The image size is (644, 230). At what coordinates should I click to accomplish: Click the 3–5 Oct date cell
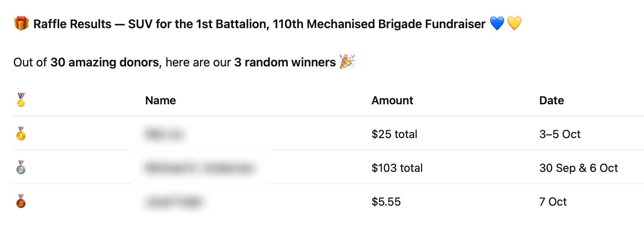(x=559, y=134)
